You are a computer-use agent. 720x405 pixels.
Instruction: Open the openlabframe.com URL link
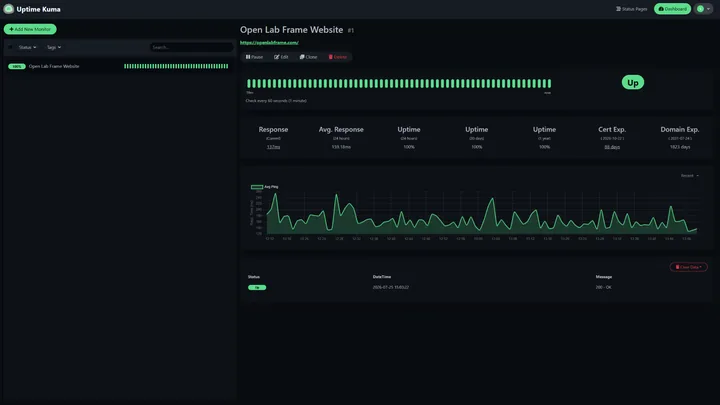pos(269,42)
